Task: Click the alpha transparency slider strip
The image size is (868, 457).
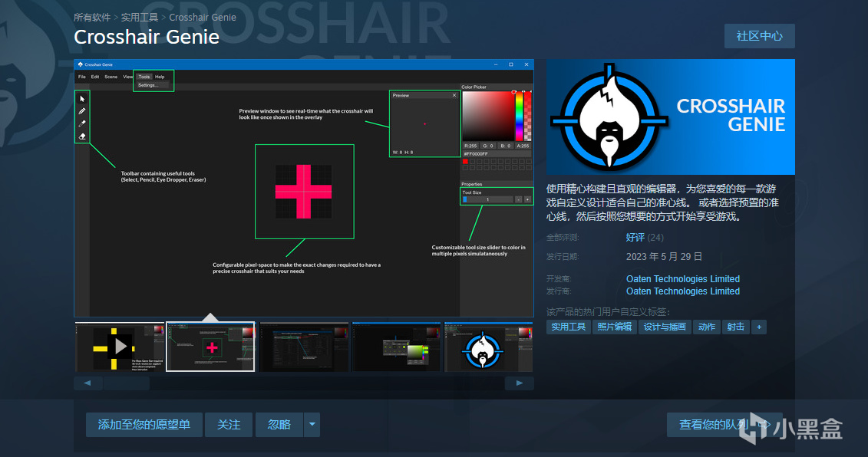Action: pos(527,116)
